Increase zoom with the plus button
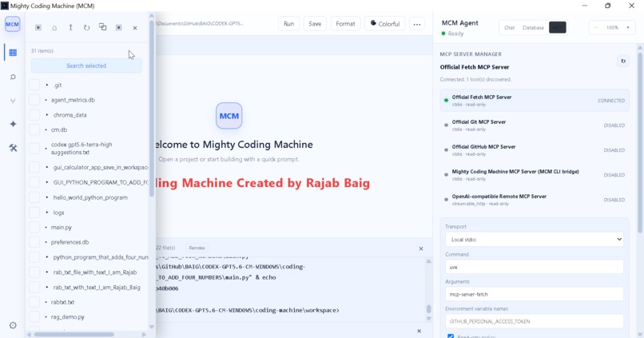 [x=627, y=27]
